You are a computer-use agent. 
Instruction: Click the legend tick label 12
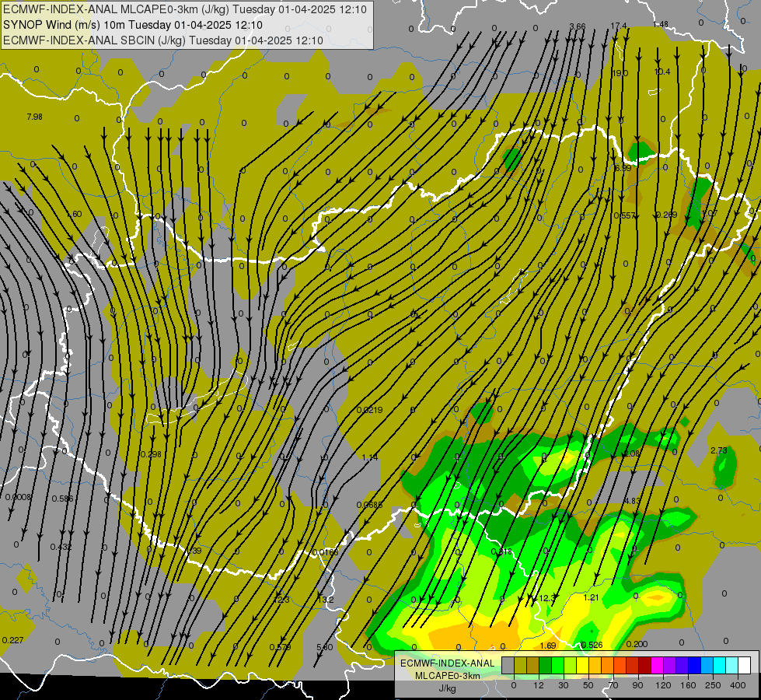[x=539, y=685]
